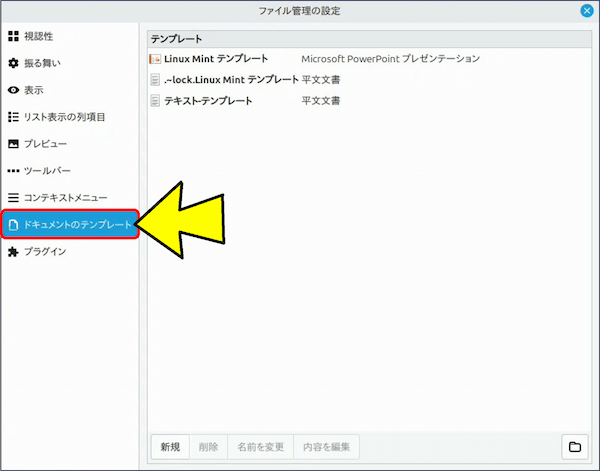600x471 pixels.
Task: Click the 名前を変更 button
Action: (260, 447)
